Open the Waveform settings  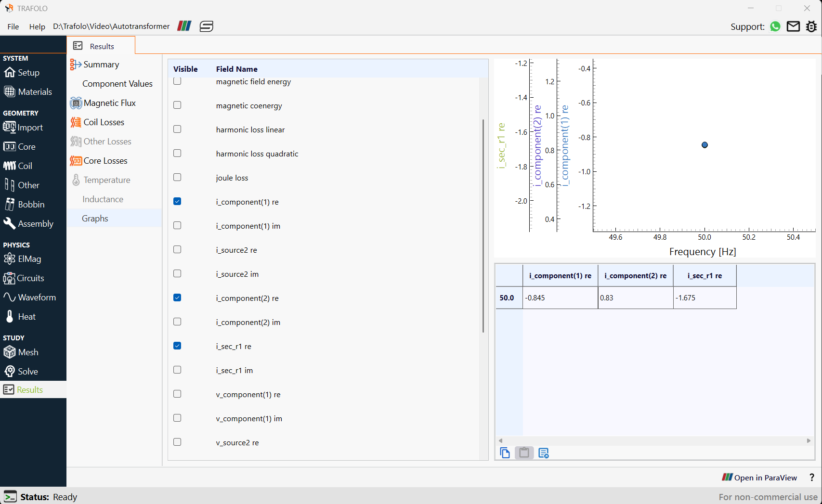click(x=30, y=297)
